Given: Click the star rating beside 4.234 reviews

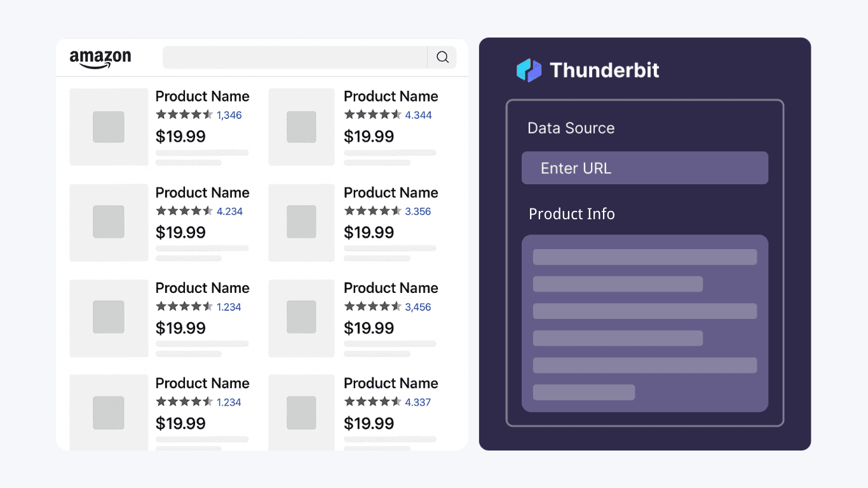Looking at the screenshot, I should 184,211.
